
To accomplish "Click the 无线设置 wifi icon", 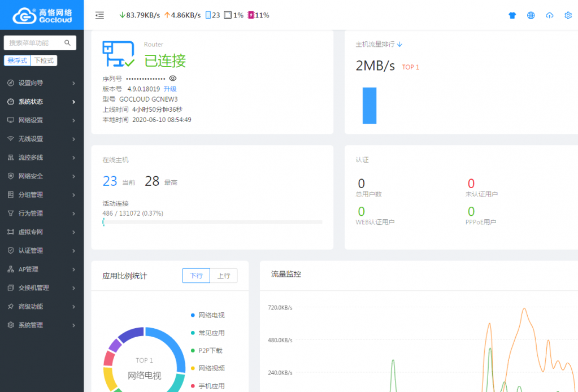I will pos(11,139).
